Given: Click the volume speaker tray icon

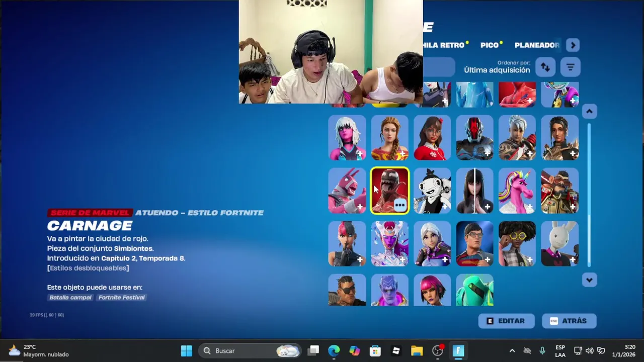Looking at the screenshot, I should (x=589, y=351).
